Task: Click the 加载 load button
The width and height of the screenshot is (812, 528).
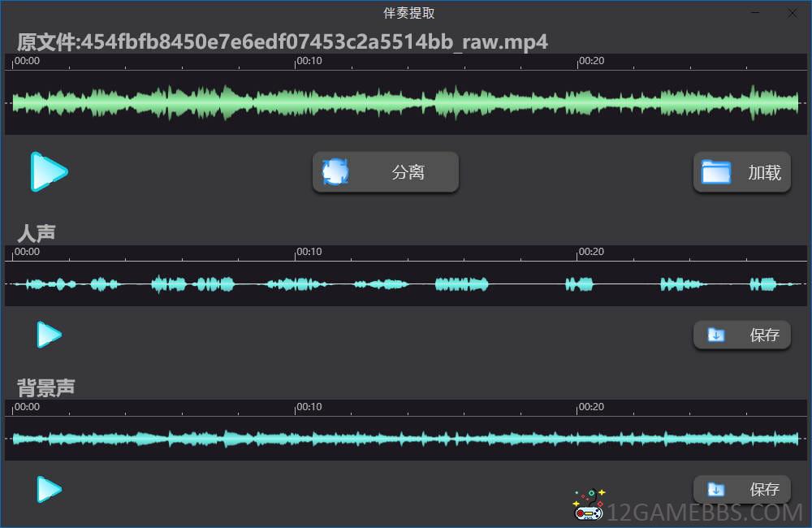Action: [741, 172]
